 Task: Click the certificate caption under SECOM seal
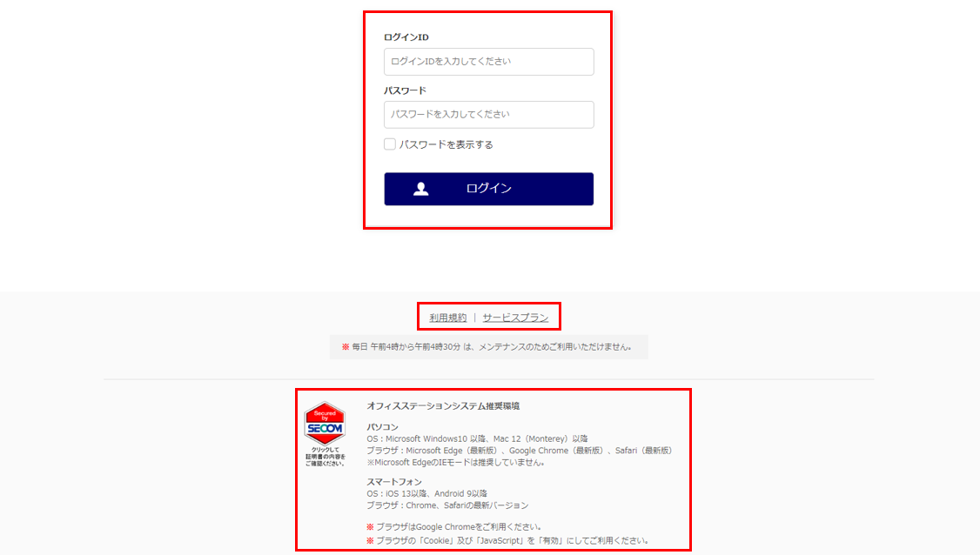pos(325,457)
